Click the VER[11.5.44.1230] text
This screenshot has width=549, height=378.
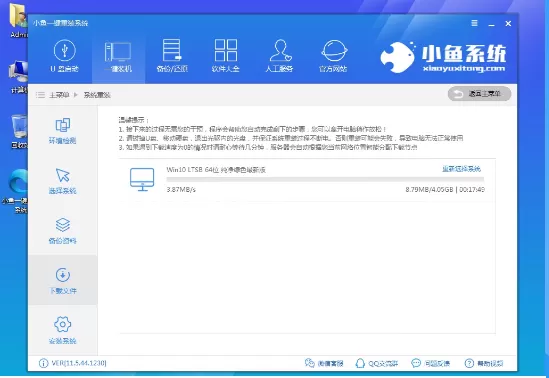[79, 363]
